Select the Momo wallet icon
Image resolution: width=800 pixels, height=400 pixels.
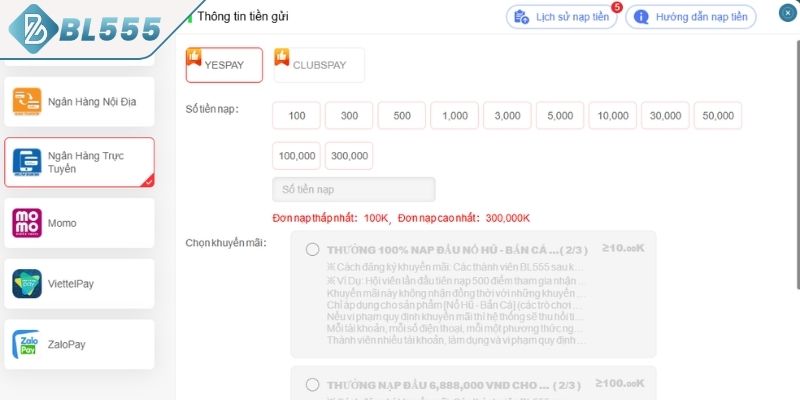tap(27, 223)
